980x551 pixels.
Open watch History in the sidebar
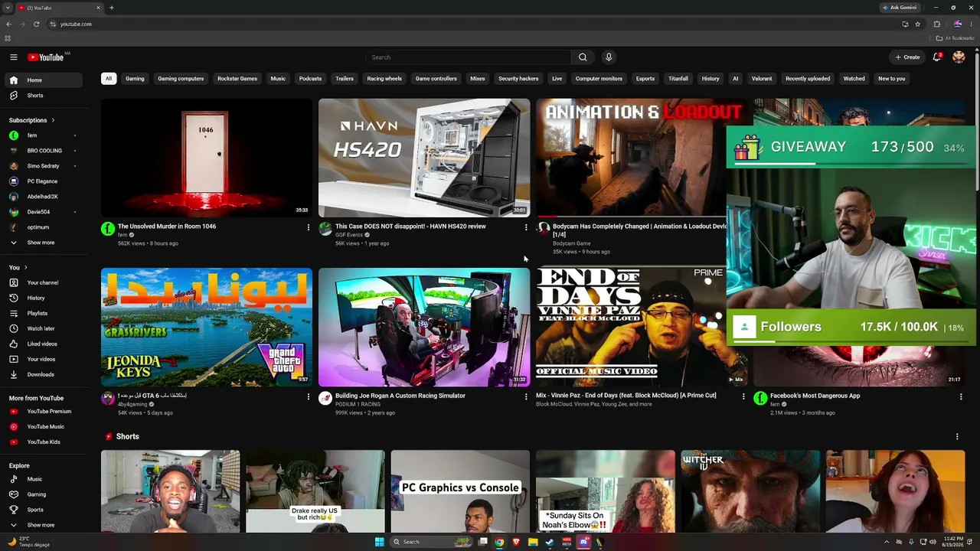pyautogui.click(x=44, y=298)
